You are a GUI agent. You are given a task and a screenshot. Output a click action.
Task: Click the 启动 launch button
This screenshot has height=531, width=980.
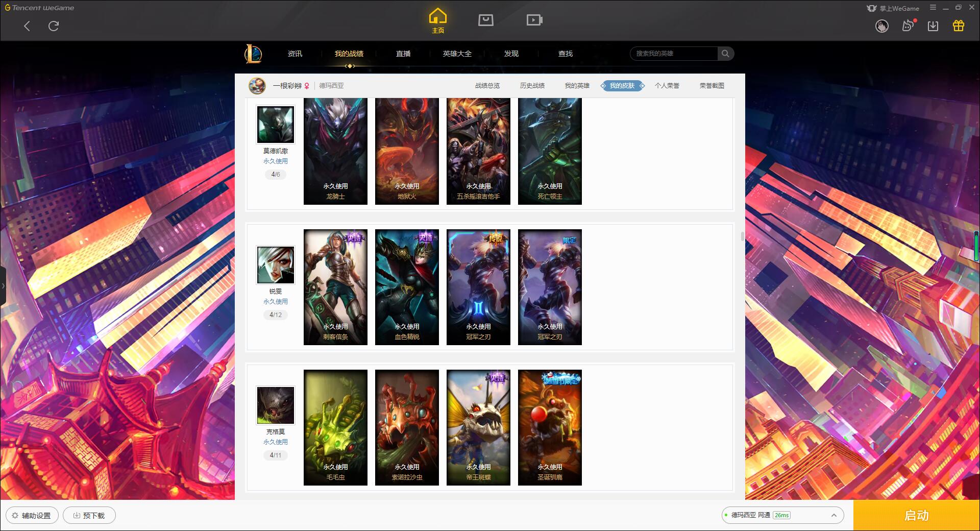point(916,515)
